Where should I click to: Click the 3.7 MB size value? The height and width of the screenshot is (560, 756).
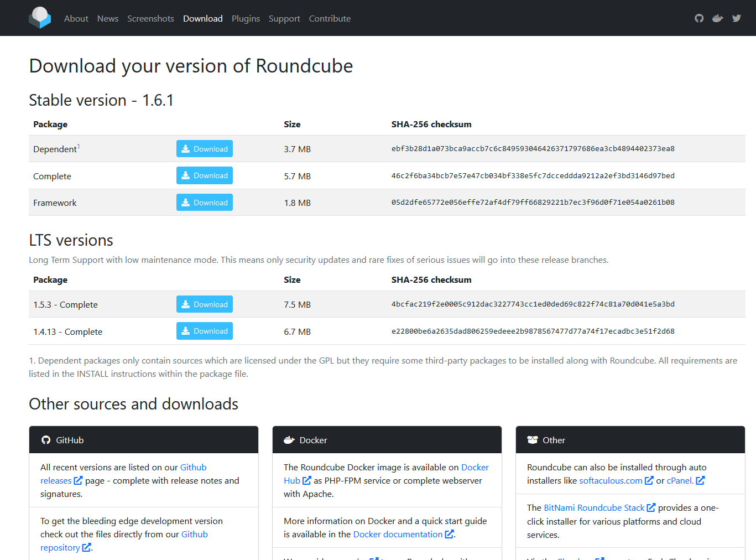(x=298, y=149)
